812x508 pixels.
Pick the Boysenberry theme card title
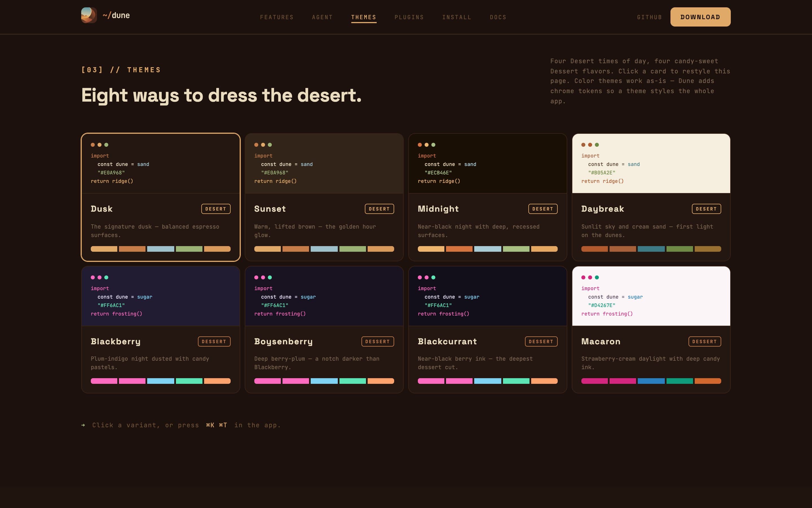[x=284, y=341]
